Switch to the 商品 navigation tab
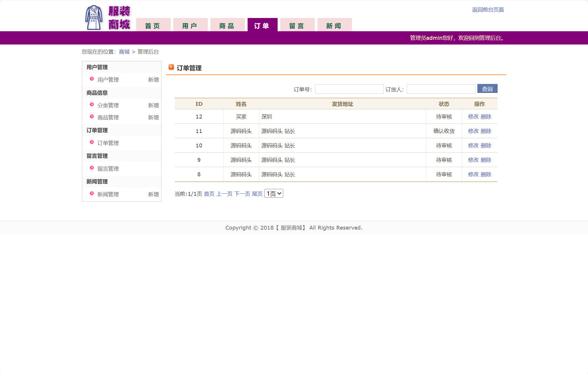 pos(227,25)
